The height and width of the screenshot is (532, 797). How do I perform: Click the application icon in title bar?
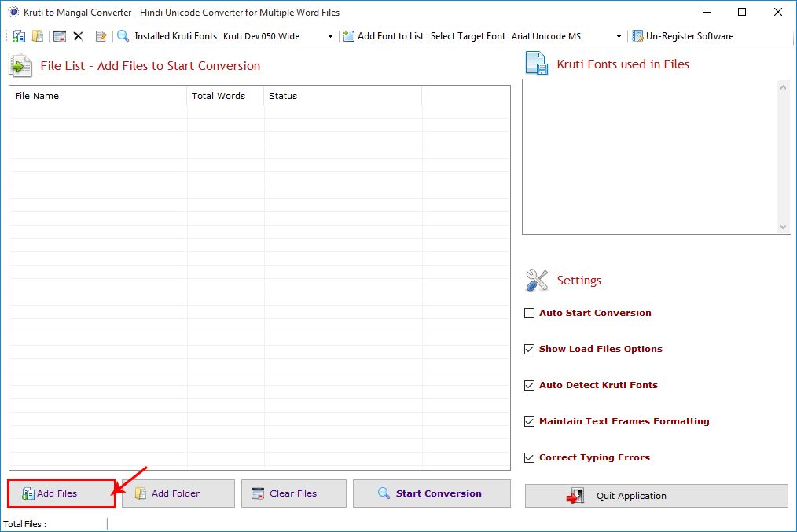(13, 12)
